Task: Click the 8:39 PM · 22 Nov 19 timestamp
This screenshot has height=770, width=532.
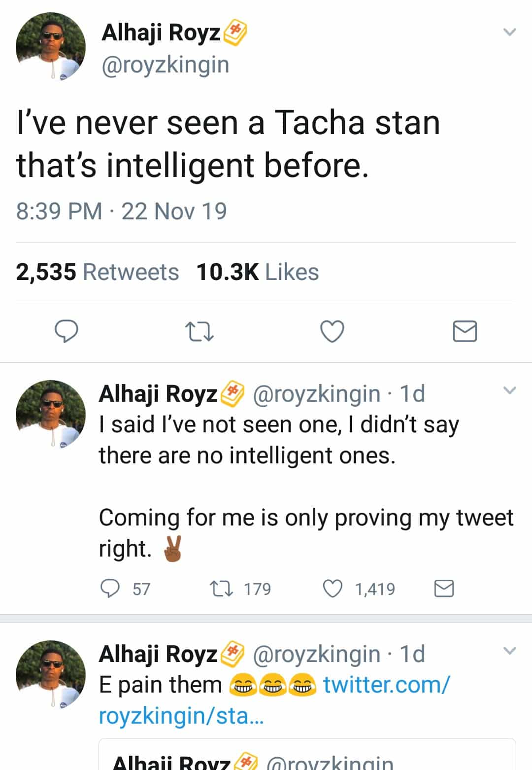Action: 121,211
